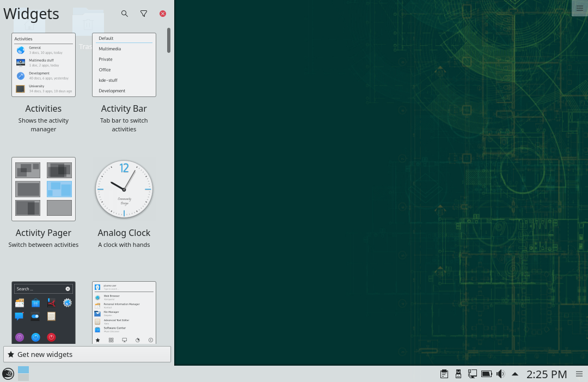
Task: Select the application launcher widget preview
Action: 124,312
